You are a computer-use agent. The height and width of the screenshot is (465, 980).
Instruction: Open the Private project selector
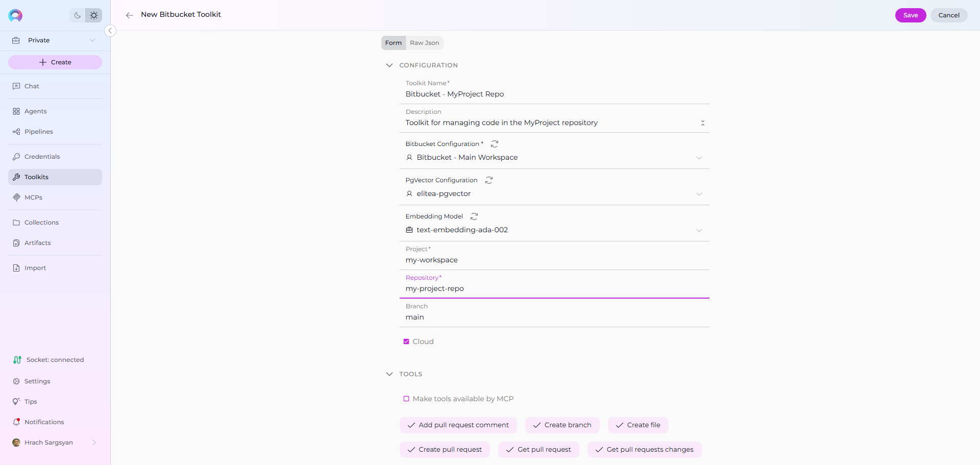coord(55,40)
